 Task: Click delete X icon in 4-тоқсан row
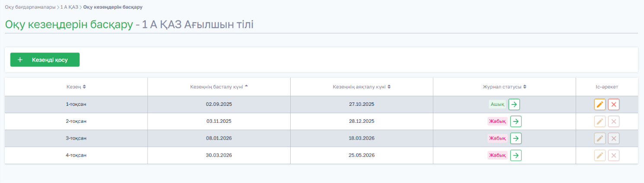(x=614, y=155)
